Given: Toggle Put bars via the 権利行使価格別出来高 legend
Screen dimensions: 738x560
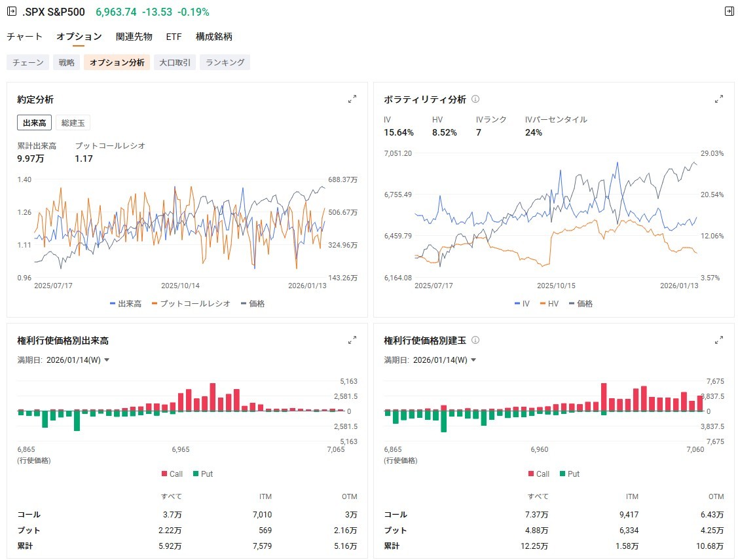Looking at the screenshot, I should [x=202, y=474].
